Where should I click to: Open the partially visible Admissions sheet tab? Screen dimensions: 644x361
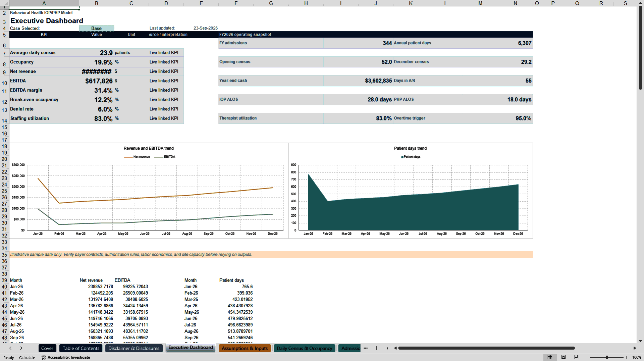(x=350, y=348)
